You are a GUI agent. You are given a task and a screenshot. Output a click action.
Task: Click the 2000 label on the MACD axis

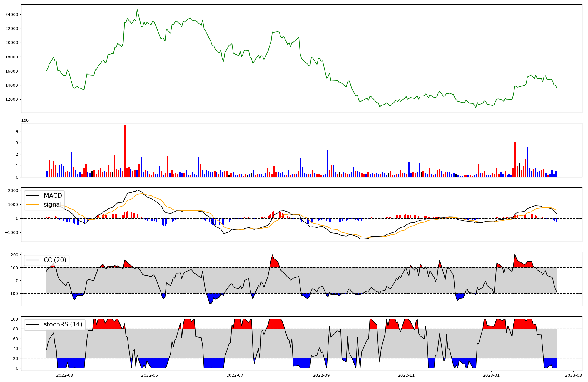13,190
